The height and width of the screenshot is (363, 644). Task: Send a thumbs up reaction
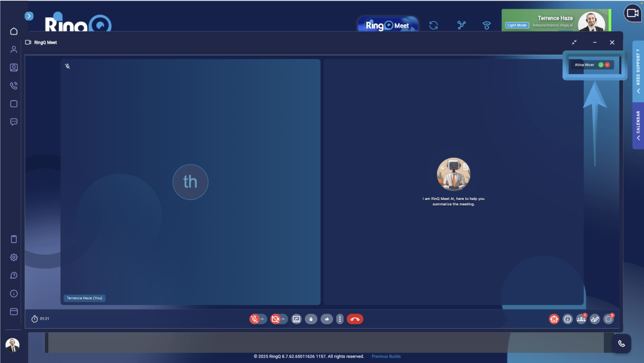[x=327, y=319]
